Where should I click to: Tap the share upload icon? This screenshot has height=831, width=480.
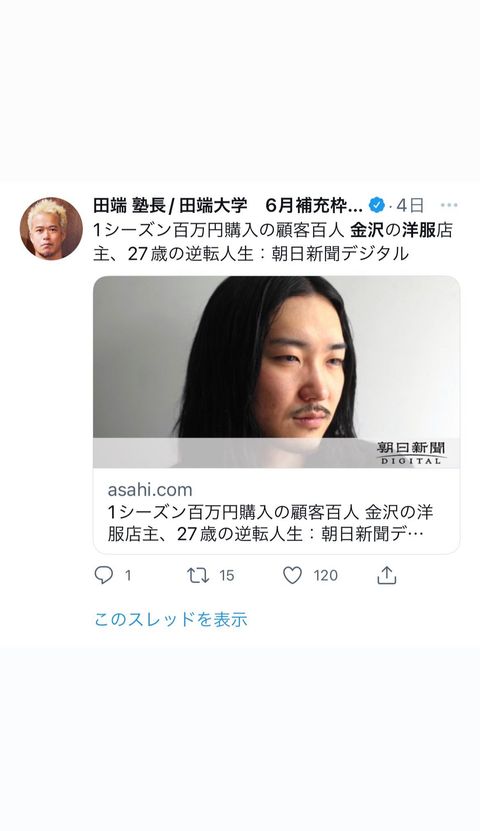[x=387, y=575]
